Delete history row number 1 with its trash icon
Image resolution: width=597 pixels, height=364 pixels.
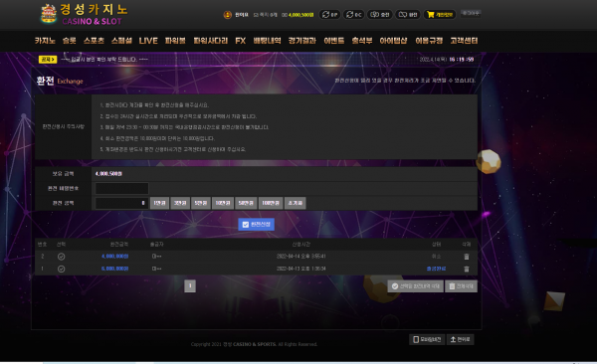467,269
